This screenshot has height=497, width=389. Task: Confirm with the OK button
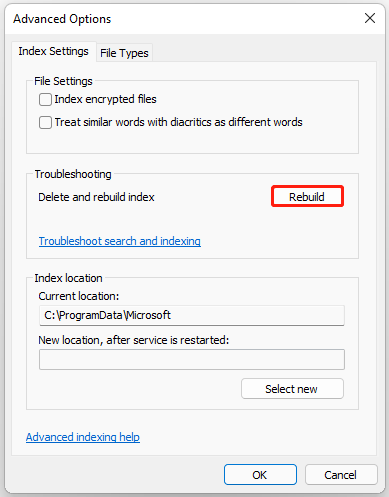(260, 475)
